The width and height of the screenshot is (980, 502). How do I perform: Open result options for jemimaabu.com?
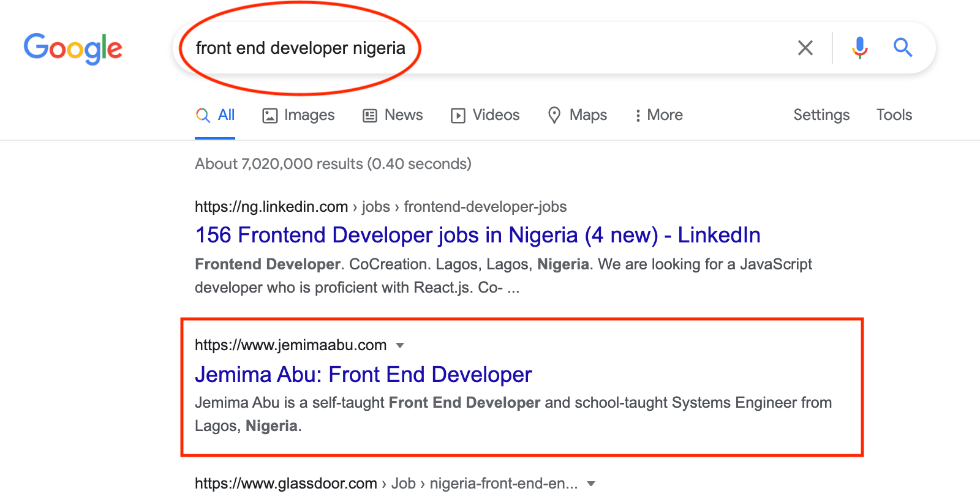pyautogui.click(x=399, y=345)
